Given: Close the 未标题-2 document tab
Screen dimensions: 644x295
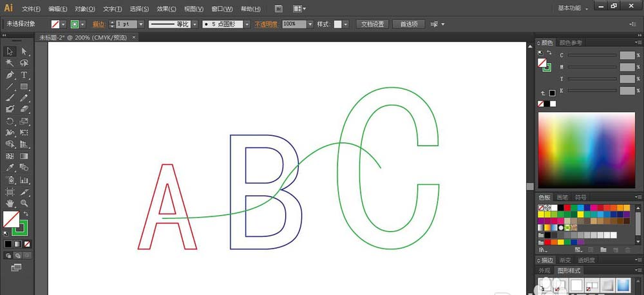Looking at the screenshot, I should [x=133, y=37].
